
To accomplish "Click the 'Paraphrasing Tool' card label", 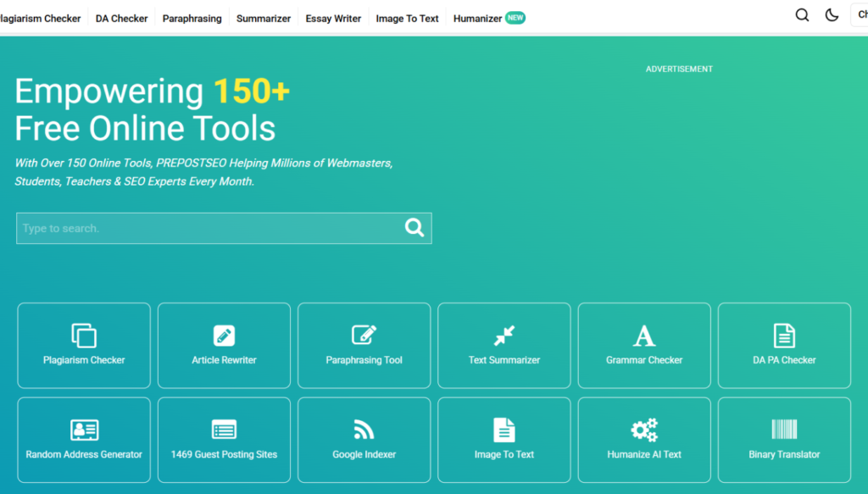I will coord(364,360).
